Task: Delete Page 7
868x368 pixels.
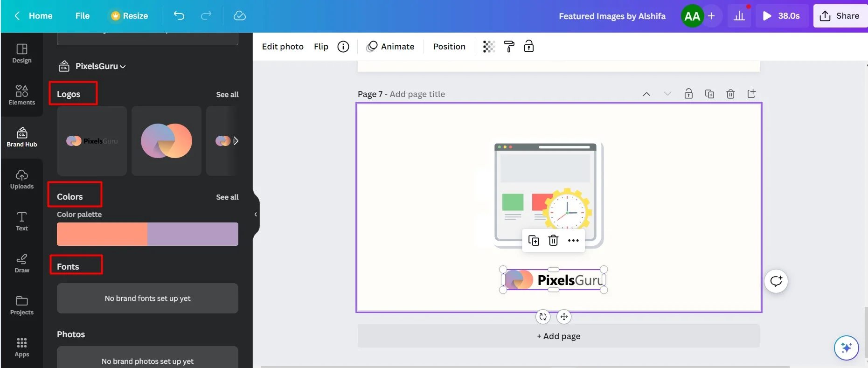Action: 730,94
